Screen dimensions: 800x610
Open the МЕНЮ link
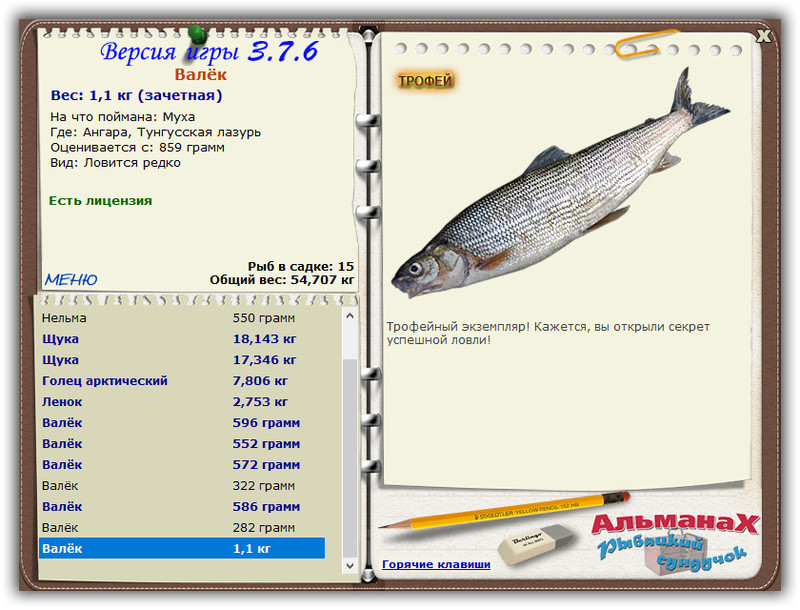click(x=71, y=279)
